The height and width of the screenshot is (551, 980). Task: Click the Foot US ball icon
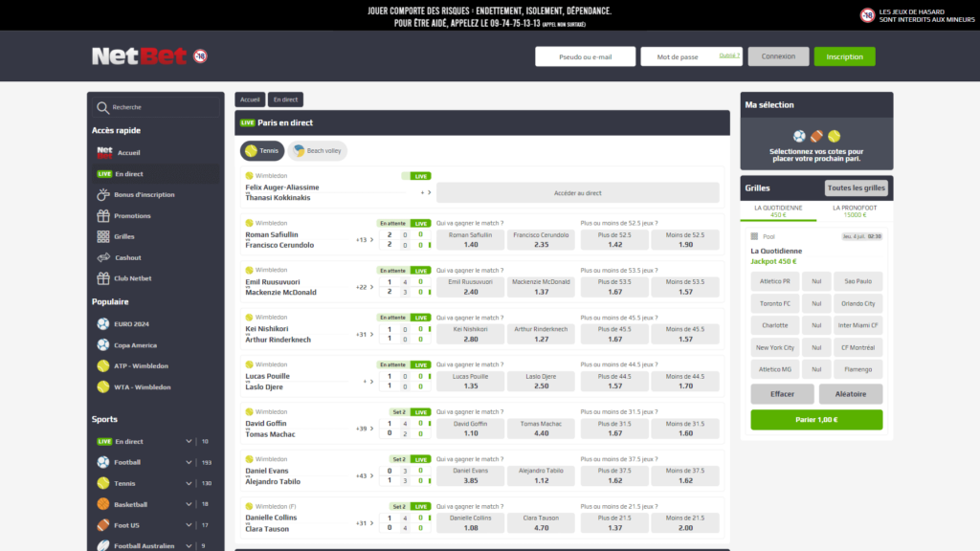(103, 525)
